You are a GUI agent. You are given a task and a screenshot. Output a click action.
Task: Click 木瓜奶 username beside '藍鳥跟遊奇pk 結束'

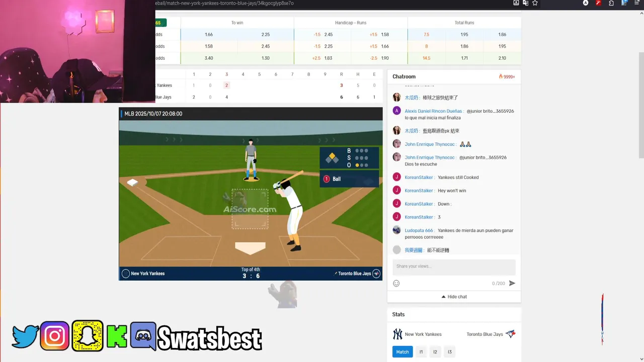point(412,131)
